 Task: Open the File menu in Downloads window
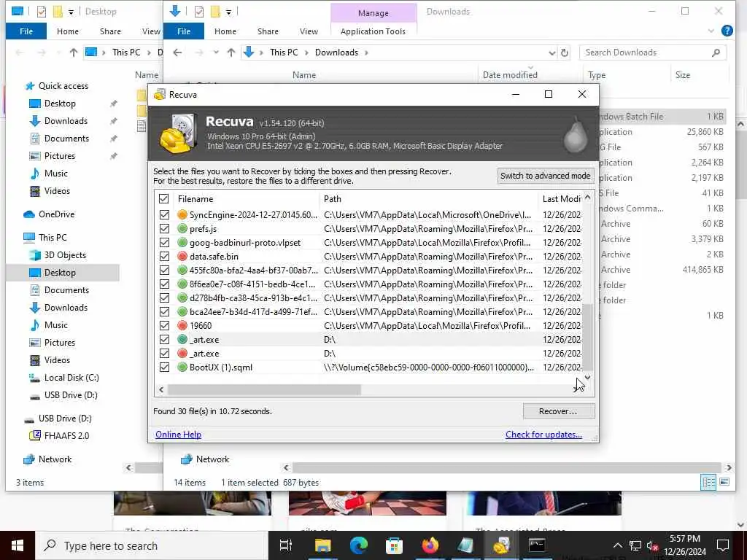pyautogui.click(x=184, y=31)
